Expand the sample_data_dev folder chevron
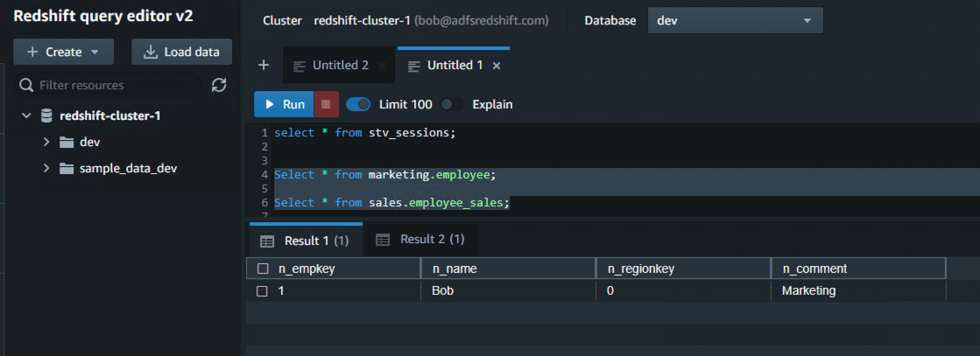The width and height of the screenshot is (980, 356). coord(46,169)
